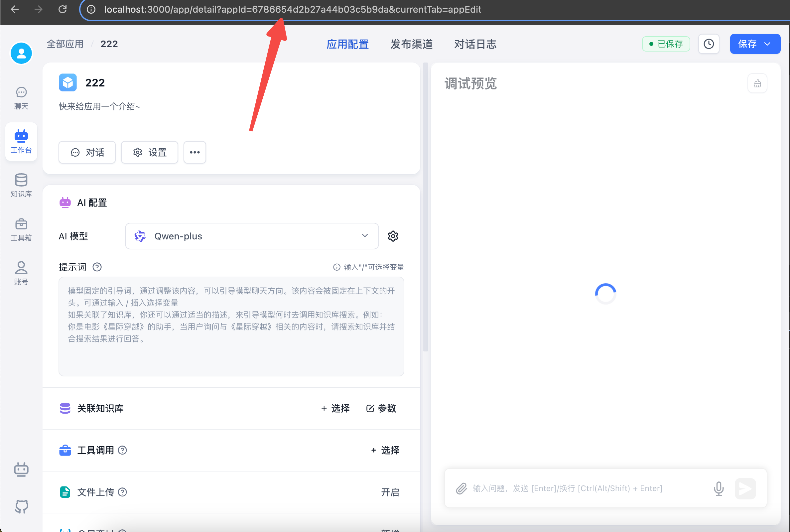Toggle 文件上传 by clicking 开启

390,492
